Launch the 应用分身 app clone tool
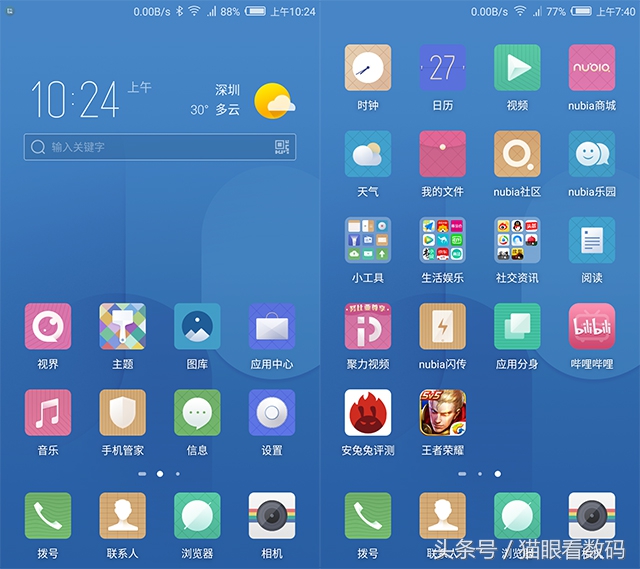This screenshot has height=569, width=640. [517, 327]
